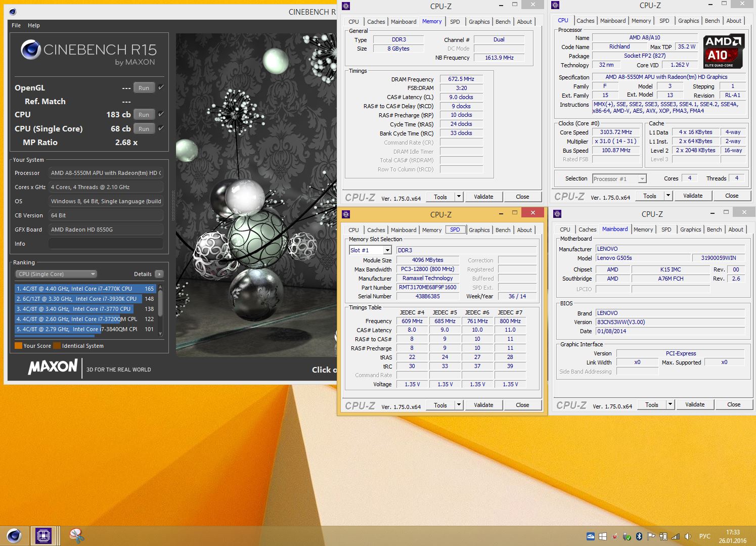Run the CPU (Single Core) benchmark

(x=144, y=128)
